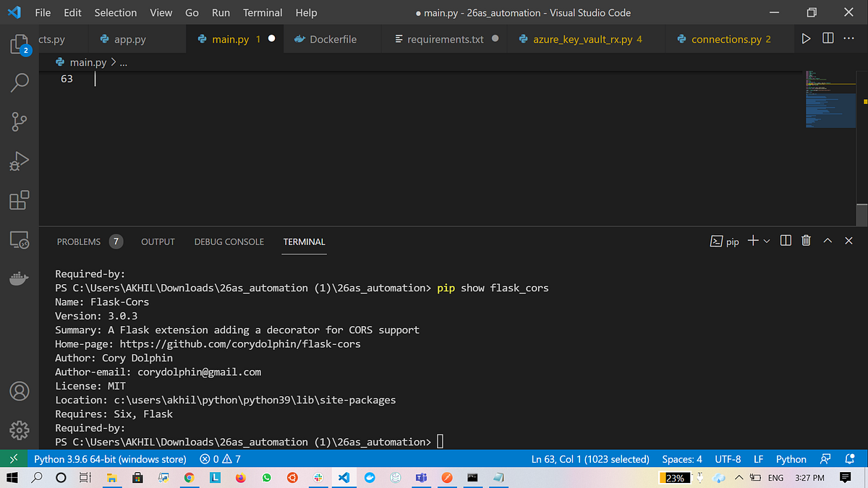Split the terminal pane

pyautogui.click(x=786, y=241)
